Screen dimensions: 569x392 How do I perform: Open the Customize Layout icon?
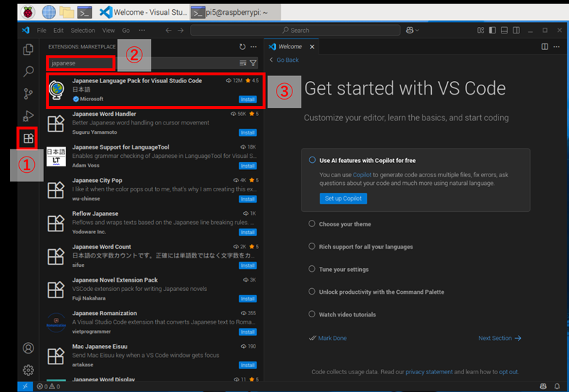[481, 31]
